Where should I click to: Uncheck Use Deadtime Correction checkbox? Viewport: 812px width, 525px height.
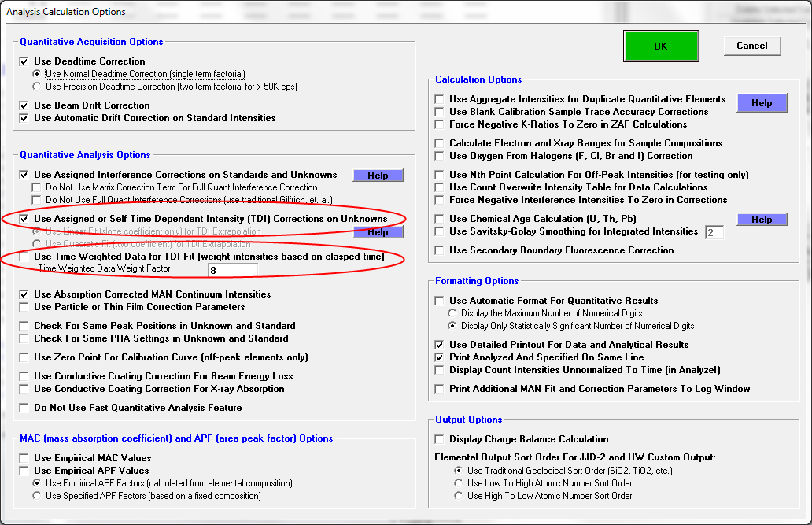[24, 61]
